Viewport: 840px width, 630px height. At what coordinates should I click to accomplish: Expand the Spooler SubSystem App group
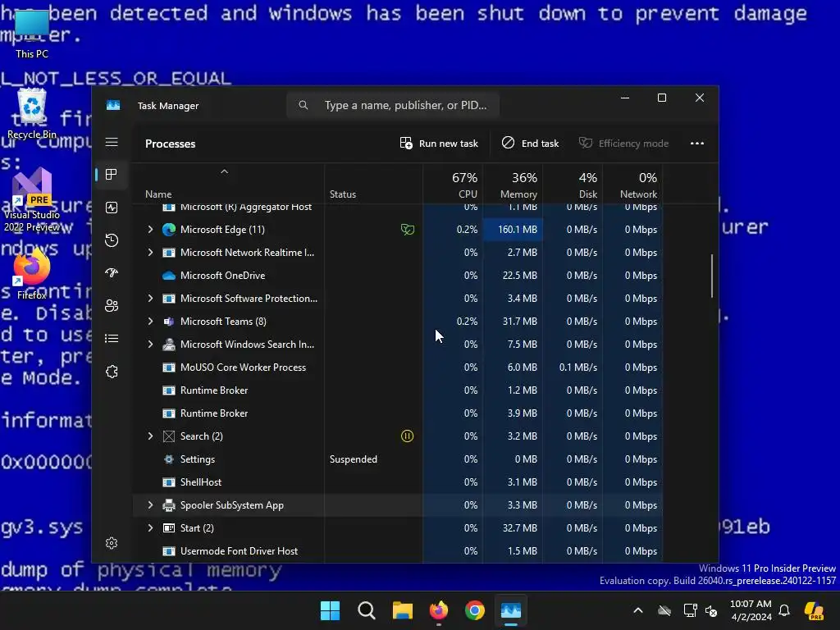(x=151, y=505)
